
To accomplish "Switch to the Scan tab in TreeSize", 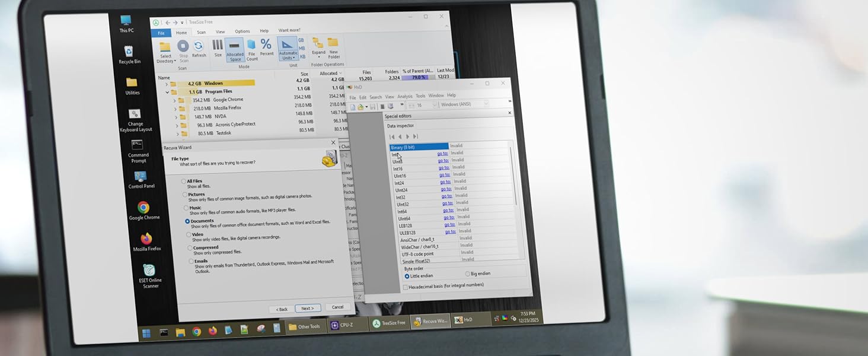I will click(202, 33).
